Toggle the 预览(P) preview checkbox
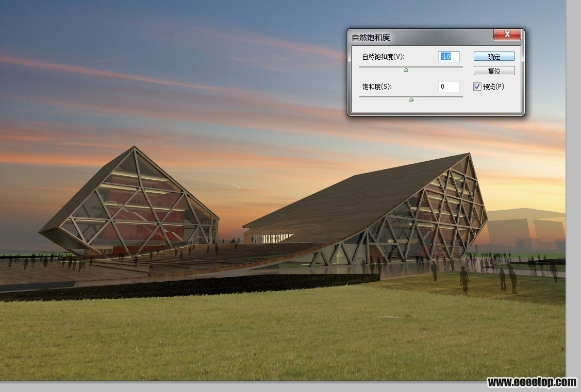 (x=477, y=87)
